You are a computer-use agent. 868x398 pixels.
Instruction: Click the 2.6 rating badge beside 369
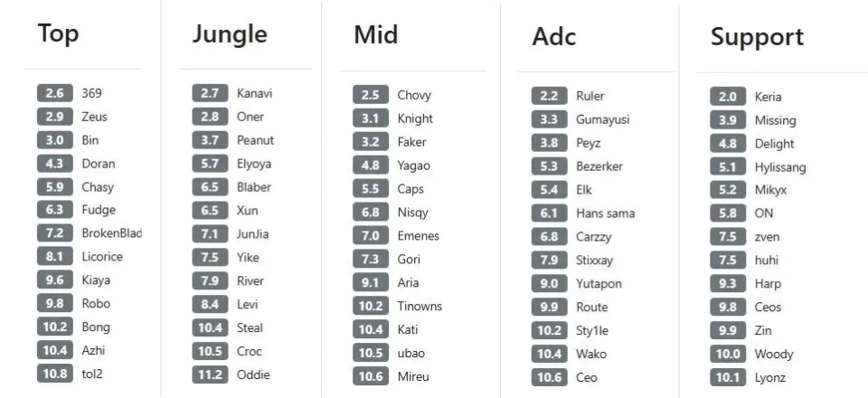tap(54, 93)
